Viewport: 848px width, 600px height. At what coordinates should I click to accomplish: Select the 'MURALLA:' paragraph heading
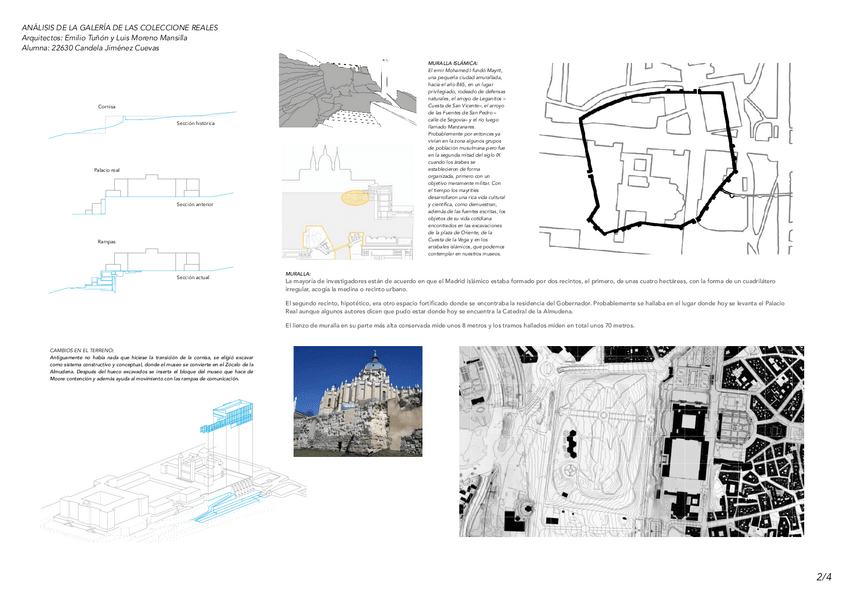pyautogui.click(x=298, y=273)
